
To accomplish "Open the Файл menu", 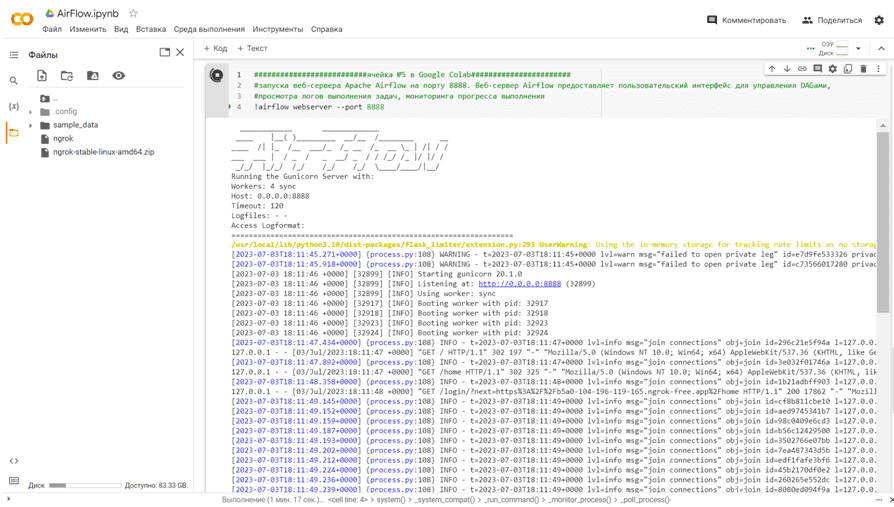I will point(52,29).
